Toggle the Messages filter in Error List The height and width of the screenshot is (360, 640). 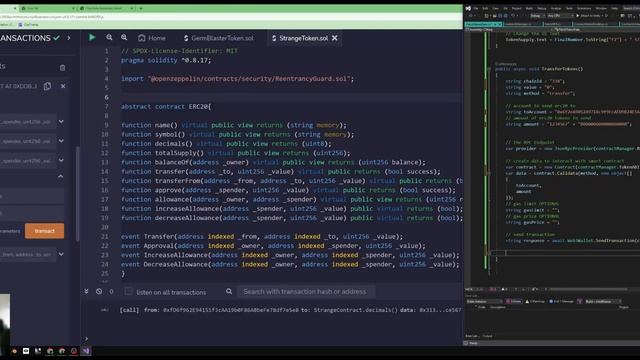[561, 301]
